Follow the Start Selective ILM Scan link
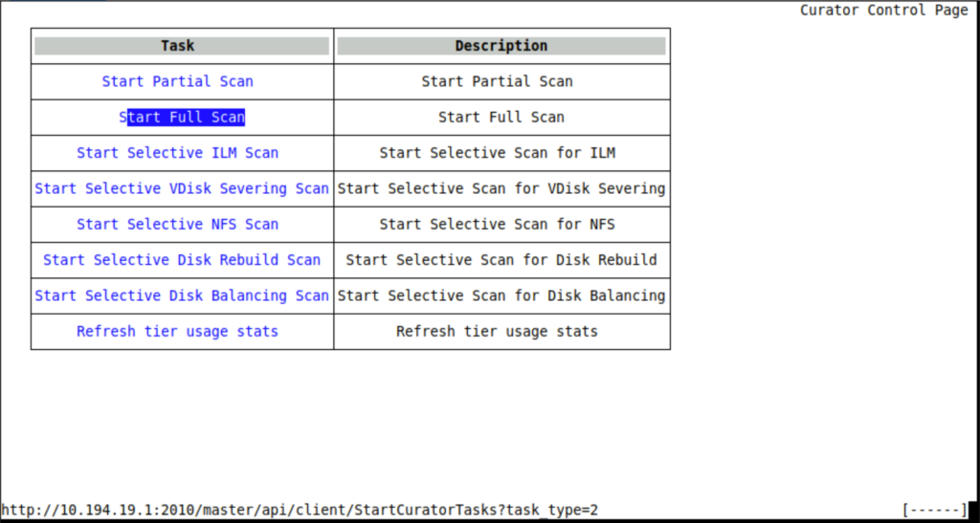Viewport: 980px width, 523px height. coord(177,153)
